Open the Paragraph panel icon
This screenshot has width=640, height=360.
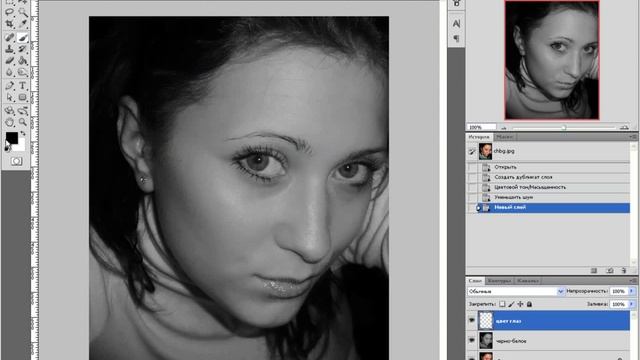click(456, 38)
